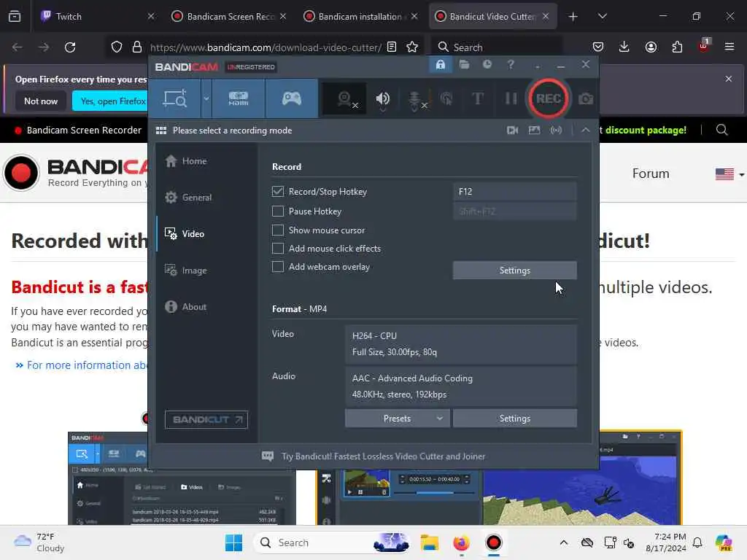Open Home section in Bandicam sidebar
747x560 pixels.
[x=206, y=161]
